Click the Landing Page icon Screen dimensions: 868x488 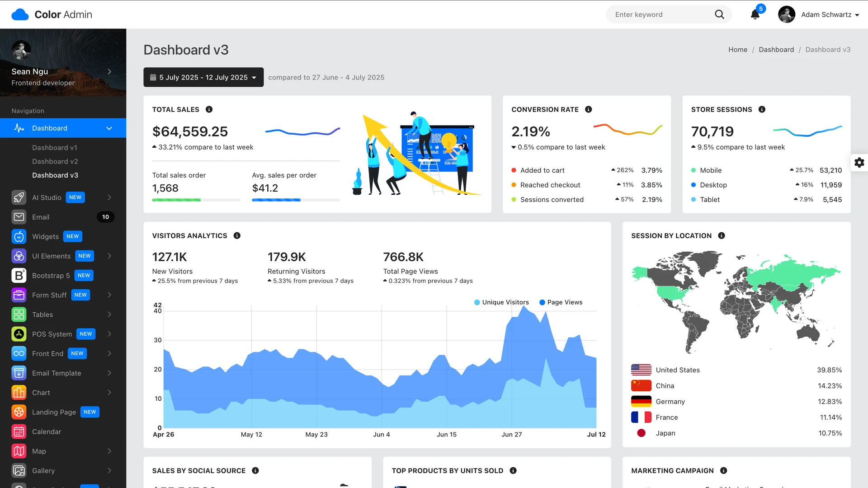19,412
